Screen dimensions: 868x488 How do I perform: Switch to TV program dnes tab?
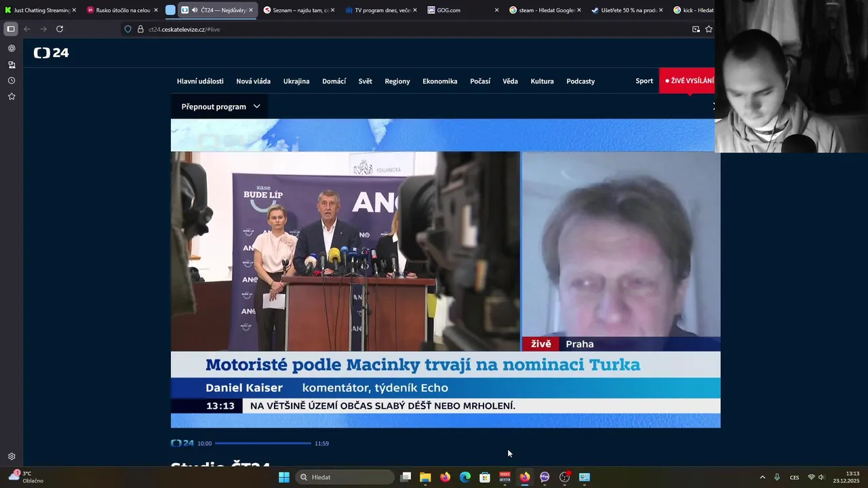[x=381, y=10]
